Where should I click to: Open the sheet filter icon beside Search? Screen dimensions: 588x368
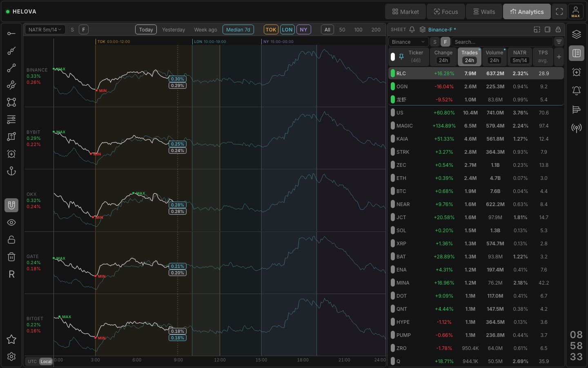coord(559,42)
